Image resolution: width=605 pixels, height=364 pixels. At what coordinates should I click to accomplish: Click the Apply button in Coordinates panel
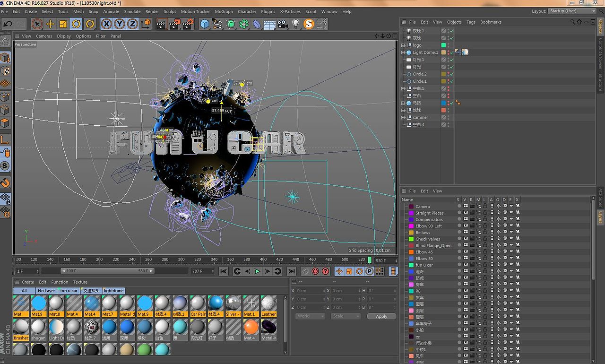click(x=381, y=316)
